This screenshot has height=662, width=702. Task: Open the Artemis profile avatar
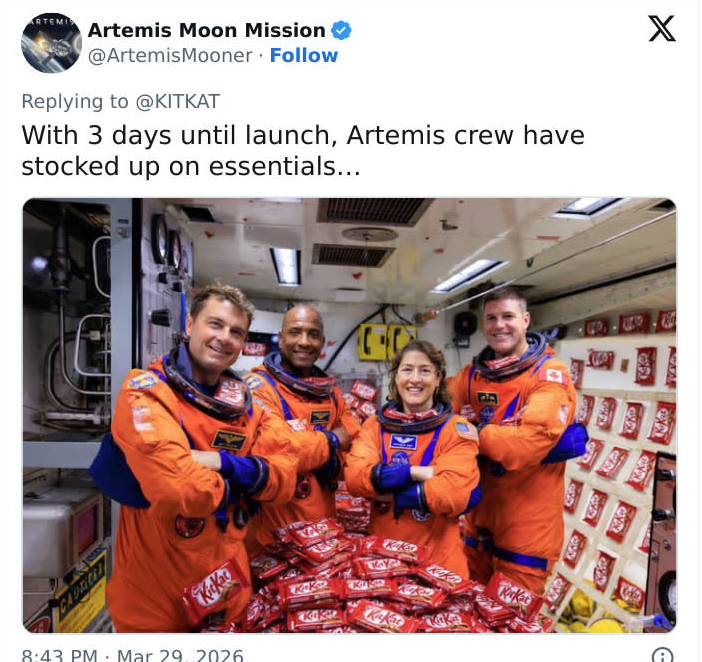click(51, 43)
